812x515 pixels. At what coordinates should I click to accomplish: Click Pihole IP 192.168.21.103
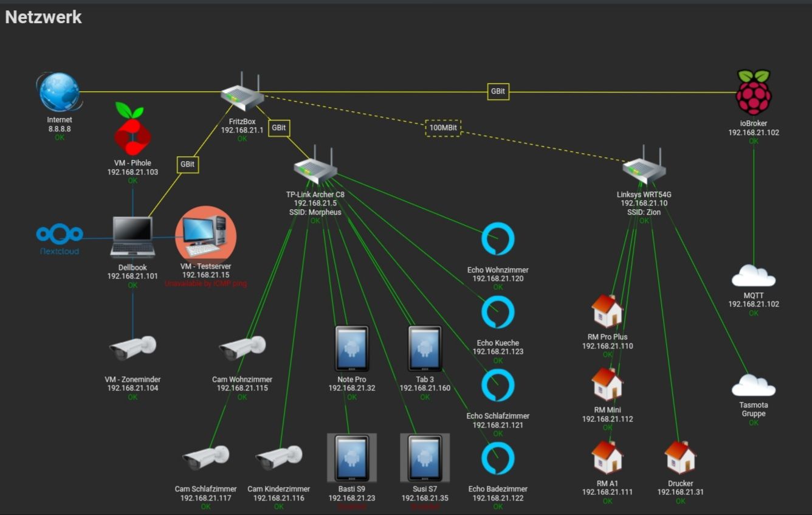click(132, 172)
